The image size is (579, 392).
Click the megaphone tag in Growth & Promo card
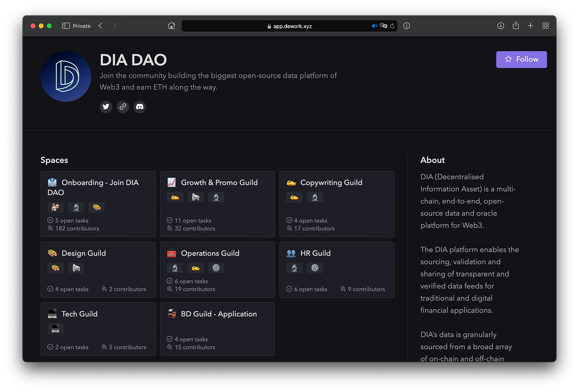click(196, 197)
